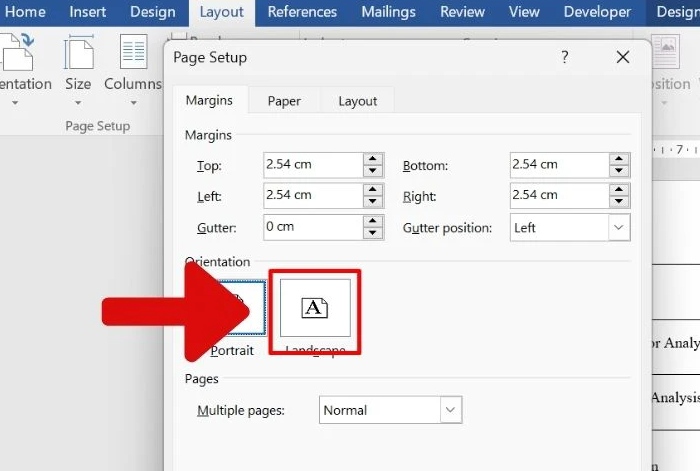Decrease the Gutter value with down arrow
The image size is (700, 471).
pos(373,233)
